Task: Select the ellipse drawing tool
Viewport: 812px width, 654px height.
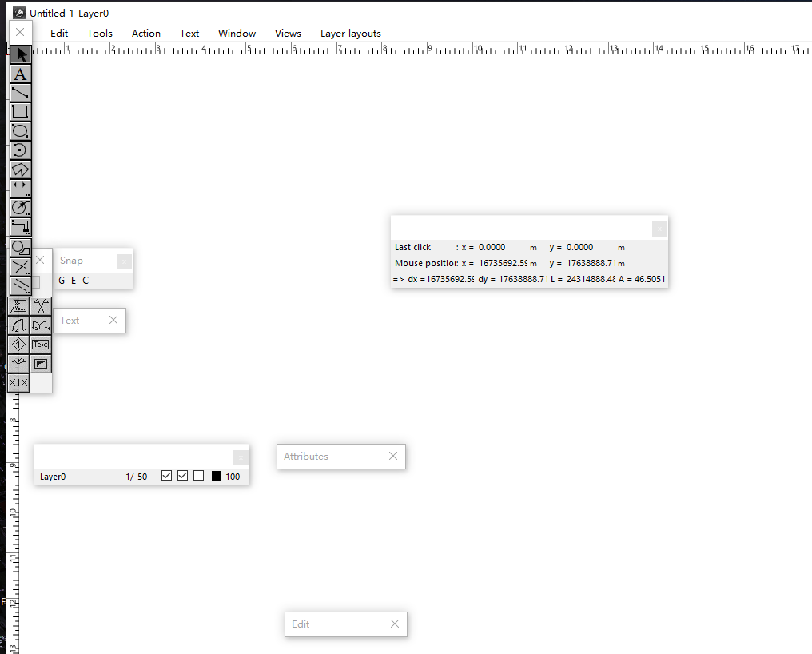Action: click(x=21, y=131)
